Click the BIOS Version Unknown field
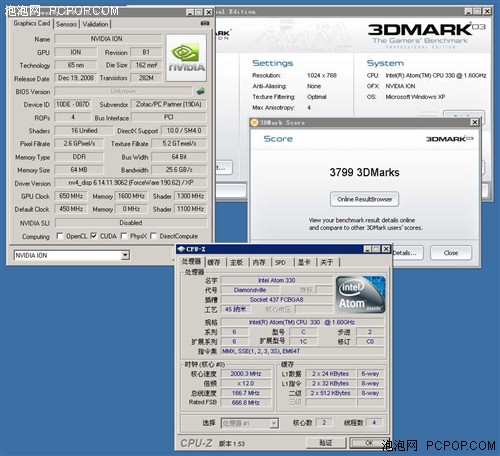The height and width of the screenshot is (456, 500). pos(123,91)
